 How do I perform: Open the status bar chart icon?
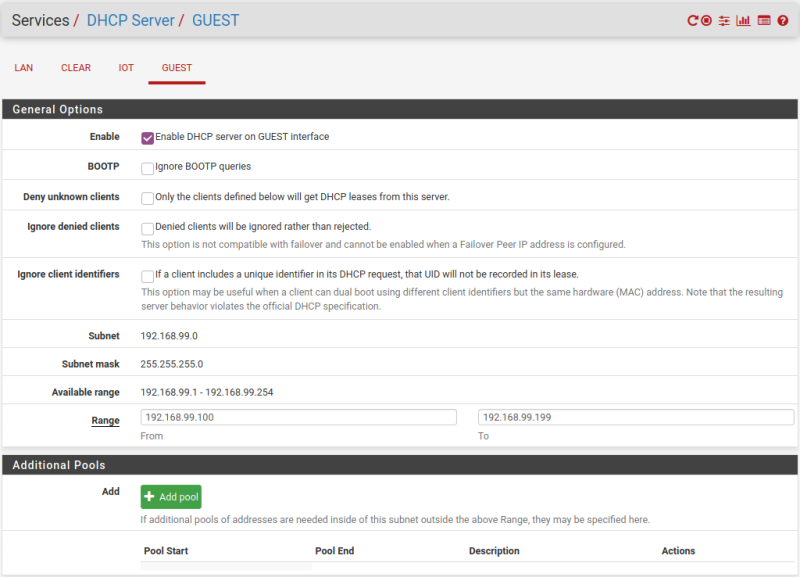[x=743, y=20]
